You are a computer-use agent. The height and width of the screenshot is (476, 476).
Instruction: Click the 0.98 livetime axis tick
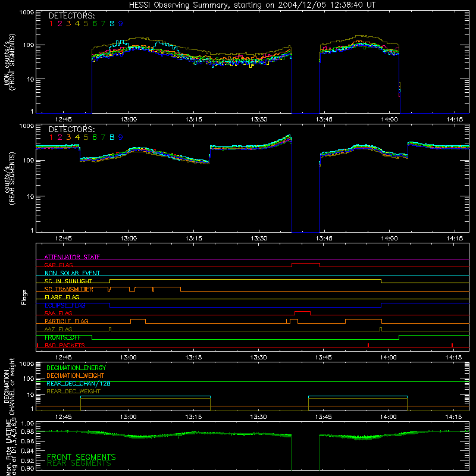pos(28,431)
